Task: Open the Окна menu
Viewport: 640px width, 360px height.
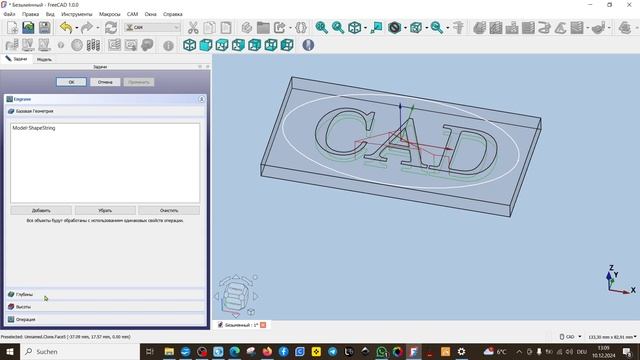Action: (151, 14)
